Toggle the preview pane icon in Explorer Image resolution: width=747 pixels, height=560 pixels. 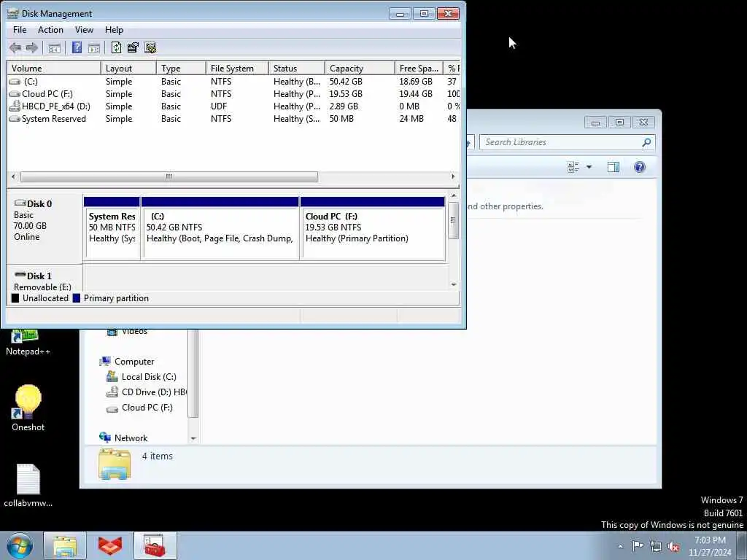point(613,167)
